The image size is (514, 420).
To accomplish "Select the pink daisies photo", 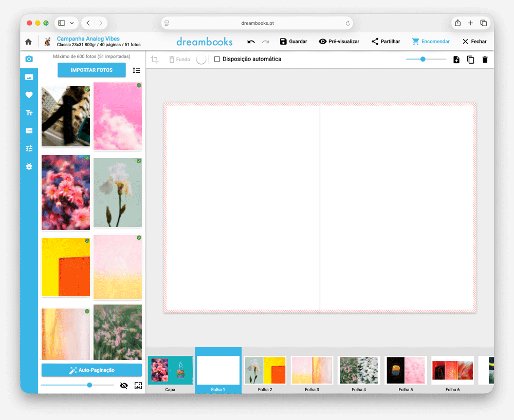I will pyautogui.click(x=66, y=193).
